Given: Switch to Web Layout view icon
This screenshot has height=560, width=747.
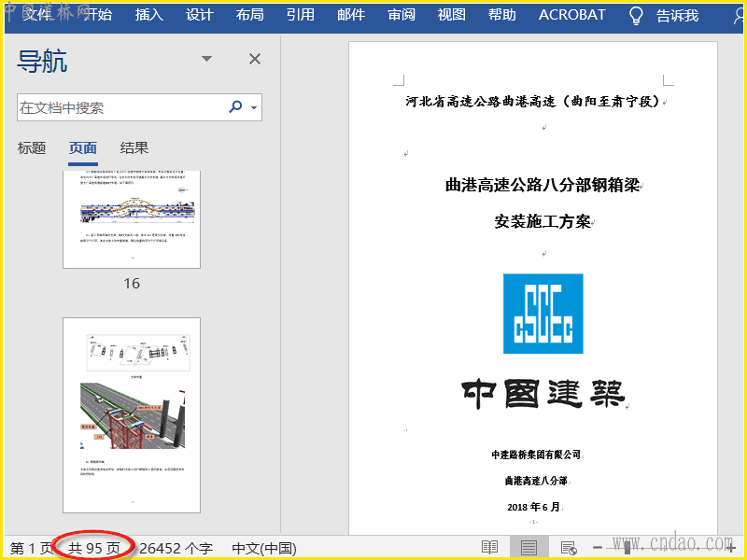Looking at the screenshot, I should pos(569,548).
